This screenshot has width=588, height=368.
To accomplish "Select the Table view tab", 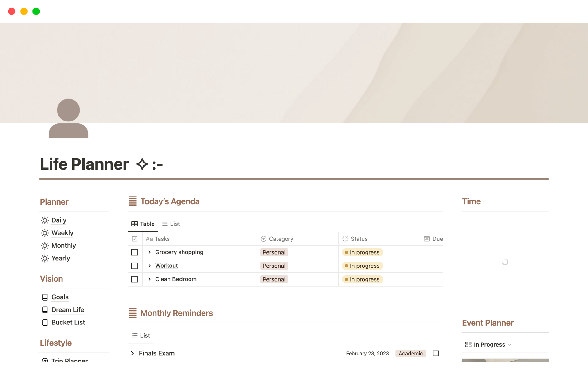I will point(143,224).
